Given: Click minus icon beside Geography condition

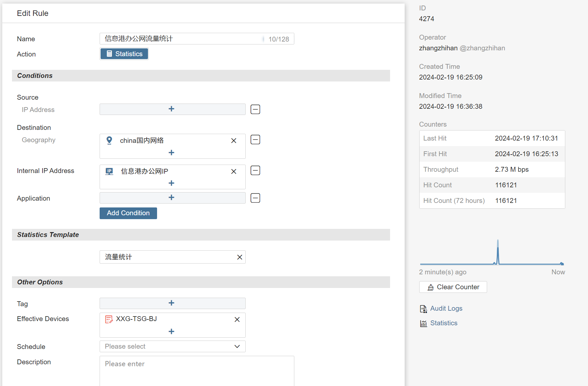Looking at the screenshot, I should [255, 140].
